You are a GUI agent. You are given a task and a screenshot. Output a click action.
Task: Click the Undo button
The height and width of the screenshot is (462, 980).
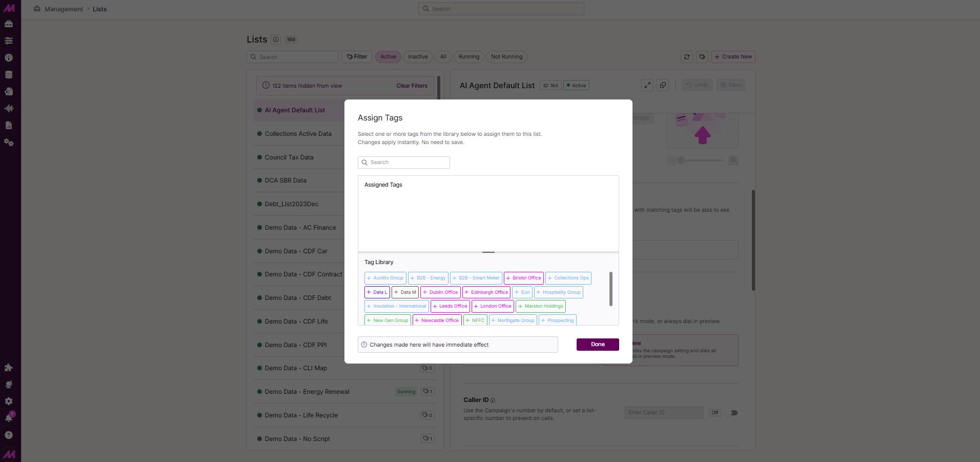697,85
